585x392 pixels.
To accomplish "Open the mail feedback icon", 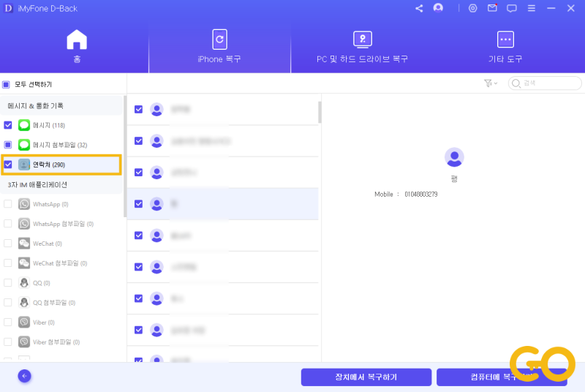I will coord(492,8).
